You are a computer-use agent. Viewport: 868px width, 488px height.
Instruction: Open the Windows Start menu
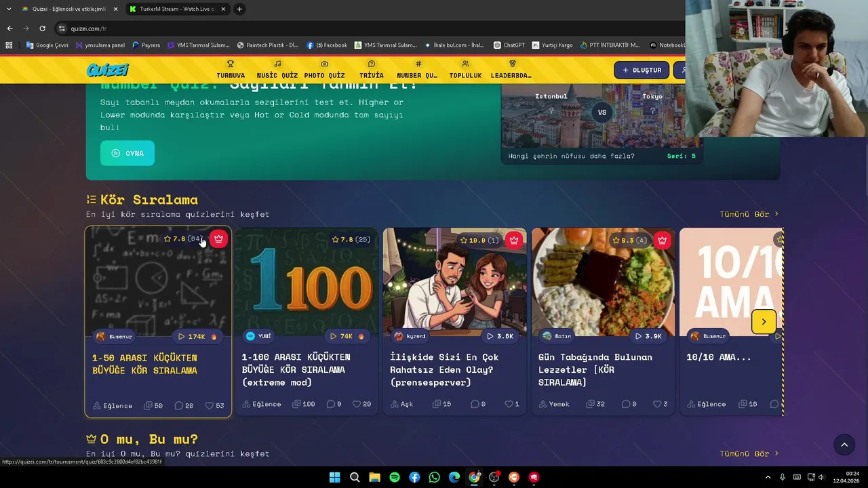point(334,477)
